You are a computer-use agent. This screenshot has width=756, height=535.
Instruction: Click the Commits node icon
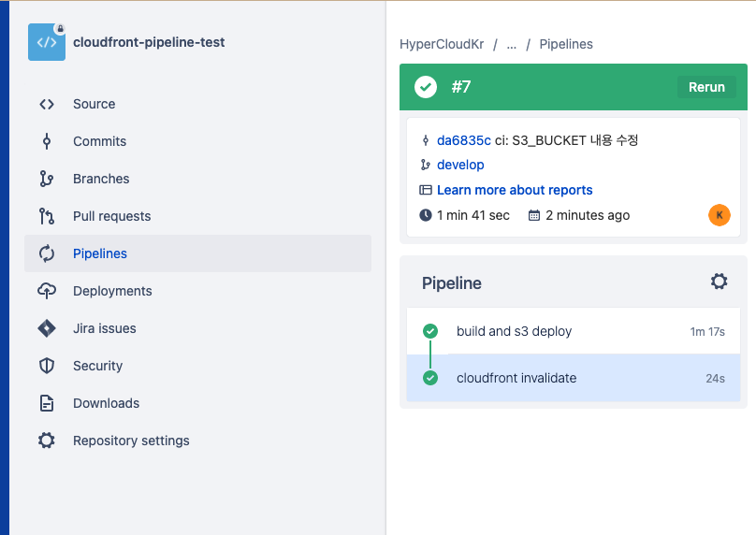click(x=47, y=141)
